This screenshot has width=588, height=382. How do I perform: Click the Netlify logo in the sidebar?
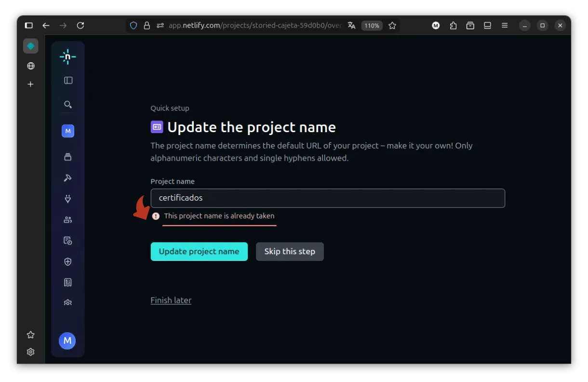[x=67, y=57]
